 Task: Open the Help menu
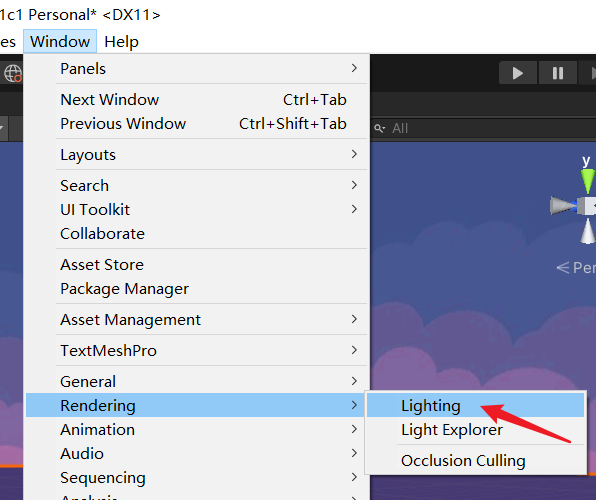(121, 41)
